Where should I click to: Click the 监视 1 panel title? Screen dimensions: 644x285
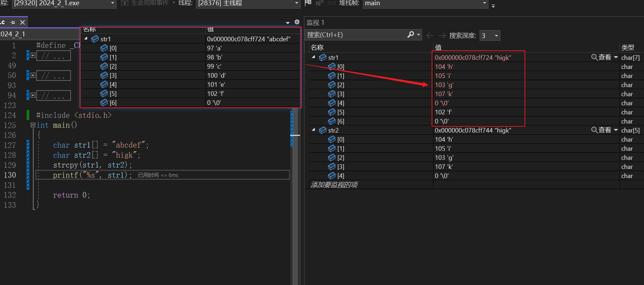pos(315,23)
